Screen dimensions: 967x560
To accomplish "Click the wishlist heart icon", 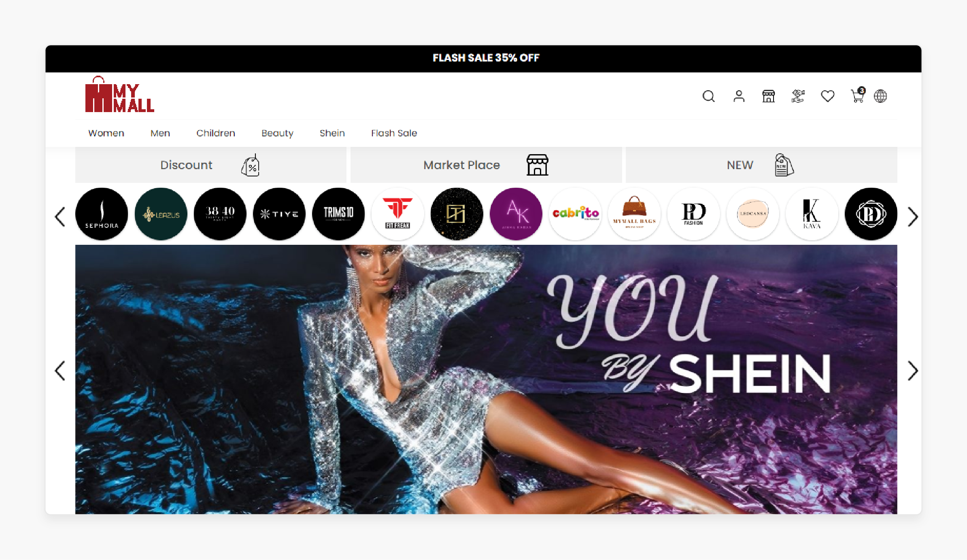I will coord(828,95).
